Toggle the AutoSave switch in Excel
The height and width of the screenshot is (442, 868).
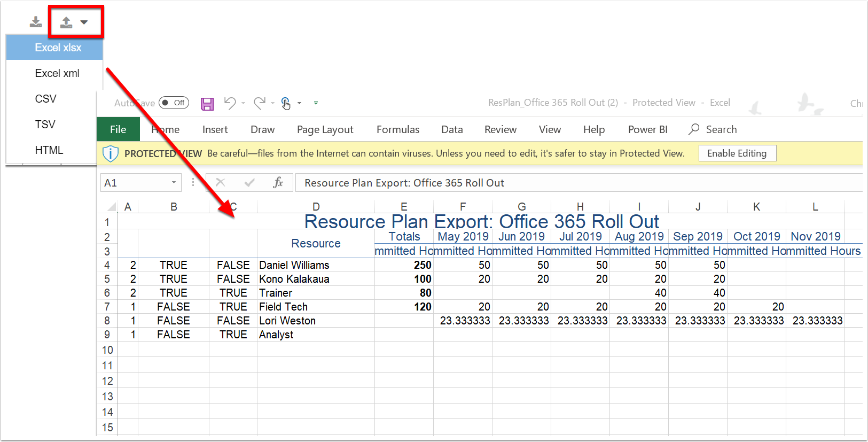click(174, 103)
